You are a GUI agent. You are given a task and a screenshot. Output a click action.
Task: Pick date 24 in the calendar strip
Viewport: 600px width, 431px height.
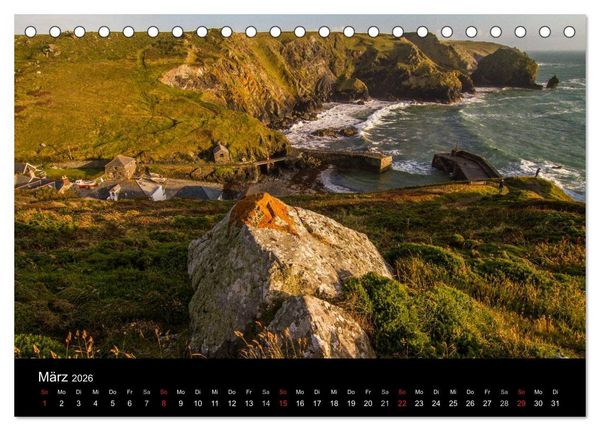[436, 403]
